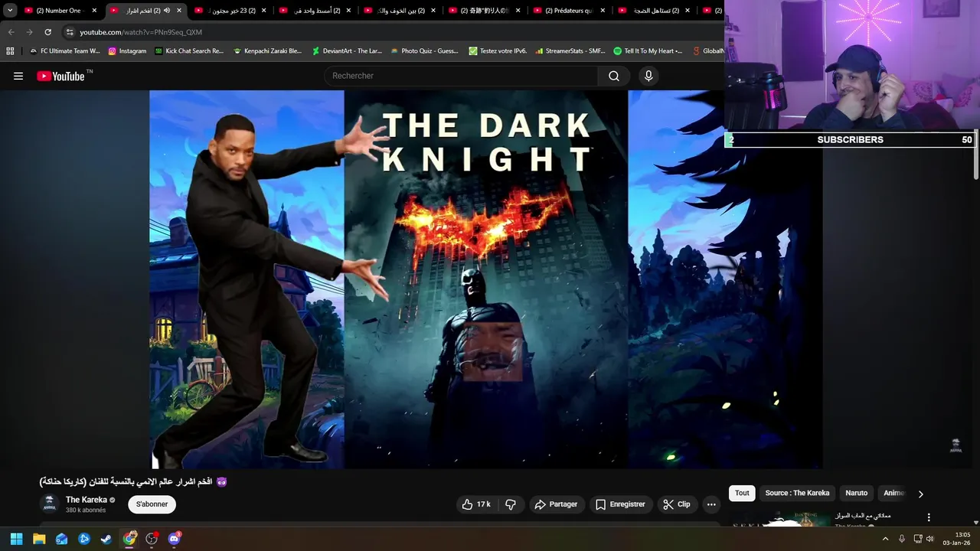
Task: Open the DeviantArt bookmark
Action: 347,51
